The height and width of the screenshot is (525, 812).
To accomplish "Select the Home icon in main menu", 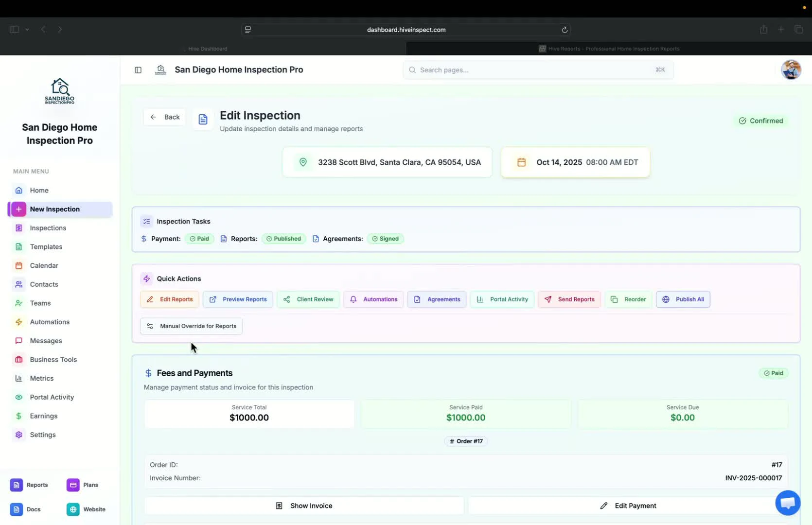I will pyautogui.click(x=18, y=190).
